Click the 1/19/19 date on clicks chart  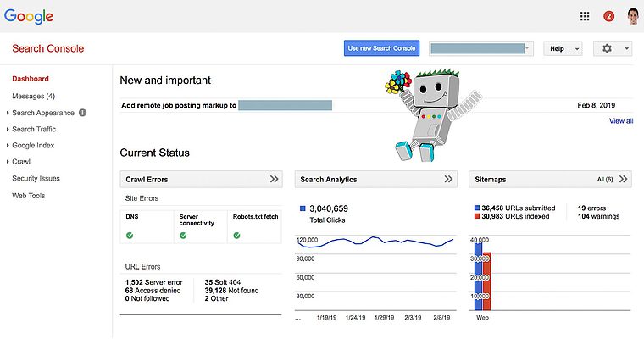pos(326,318)
